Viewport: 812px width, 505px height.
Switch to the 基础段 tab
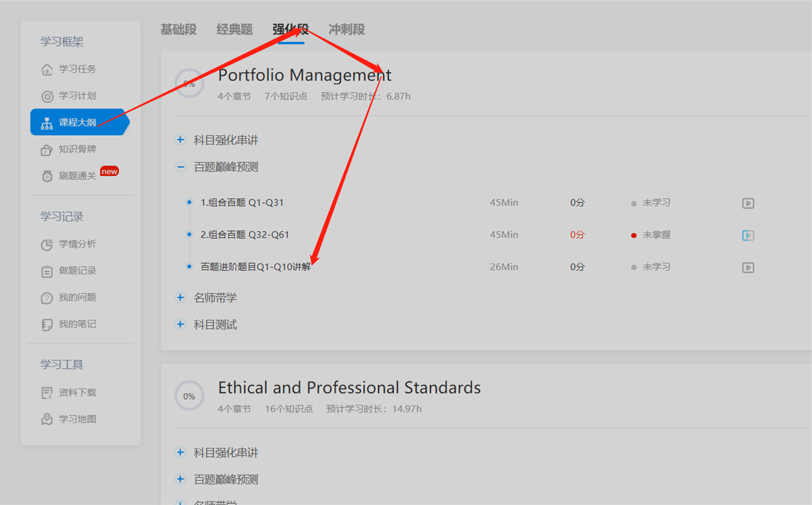178,29
